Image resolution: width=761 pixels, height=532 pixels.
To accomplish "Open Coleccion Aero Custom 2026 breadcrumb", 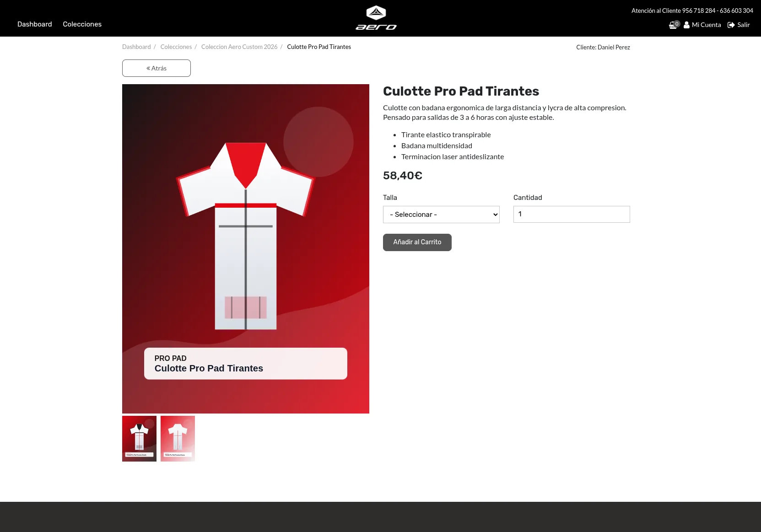I will click(x=239, y=47).
